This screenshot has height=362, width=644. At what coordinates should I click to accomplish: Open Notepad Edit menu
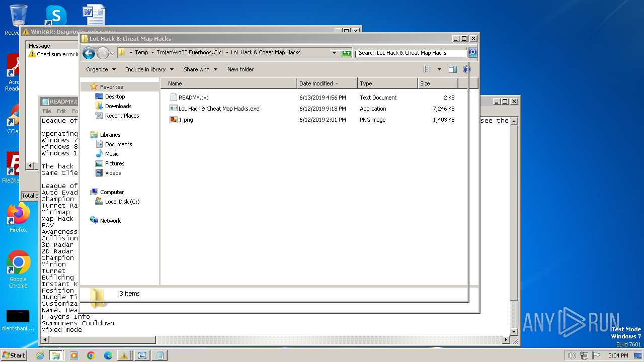61,111
